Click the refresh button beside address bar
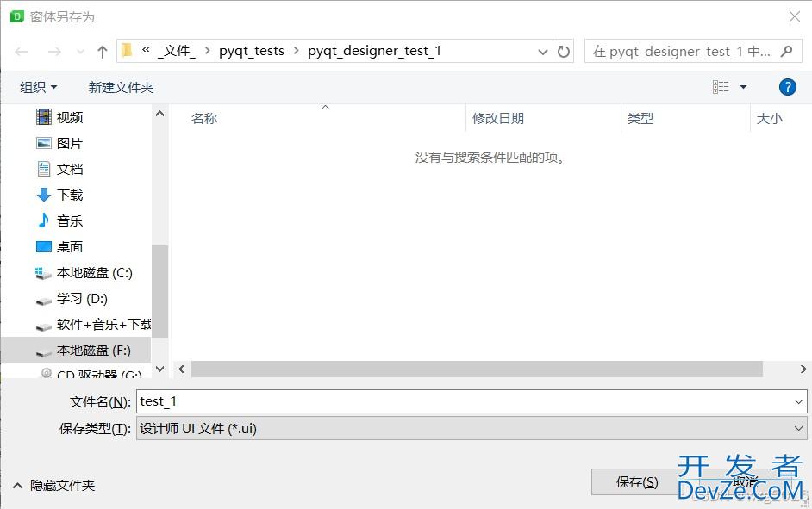 pyautogui.click(x=564, y=52)
